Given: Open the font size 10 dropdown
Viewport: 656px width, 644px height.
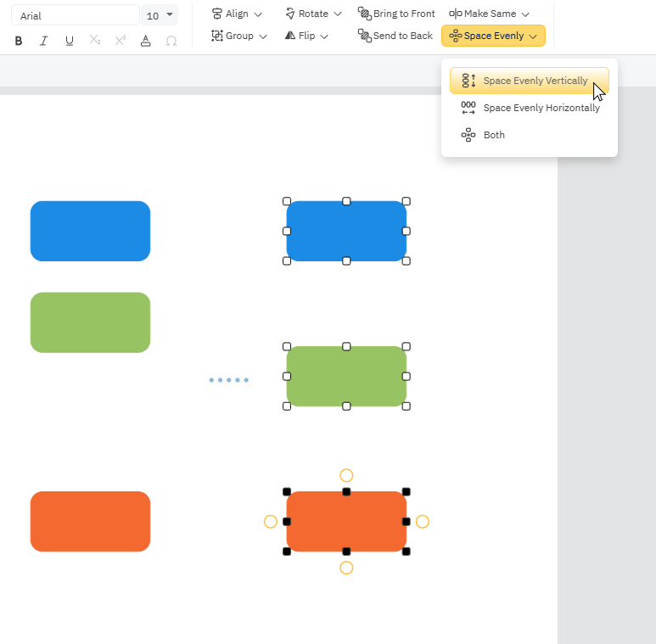Looking at the screenshot, I should (160, 15).
